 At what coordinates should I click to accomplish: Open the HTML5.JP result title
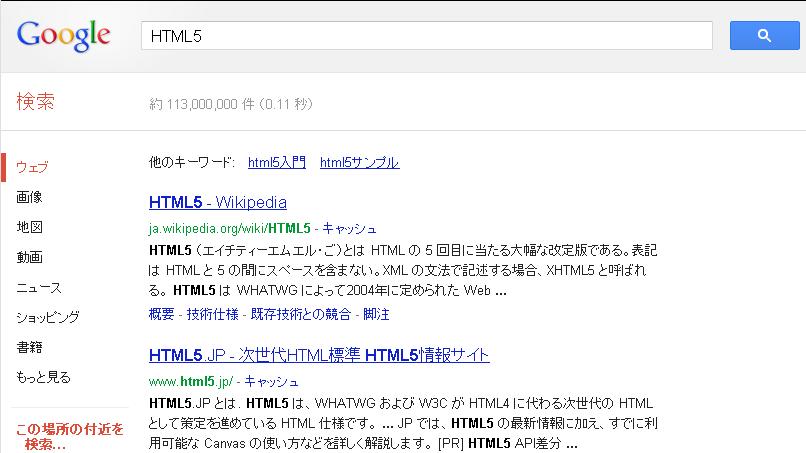coord(319,355)
